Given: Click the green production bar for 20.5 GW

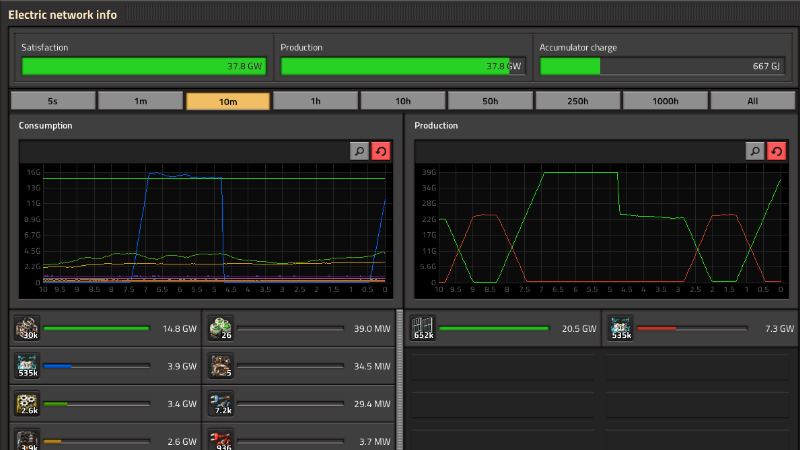Looking at the screenshot, I should coord(494,329).
